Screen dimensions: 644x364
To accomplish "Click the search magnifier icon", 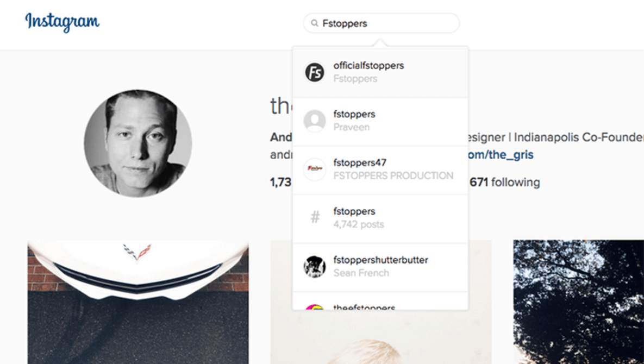I will coord(315,23).
